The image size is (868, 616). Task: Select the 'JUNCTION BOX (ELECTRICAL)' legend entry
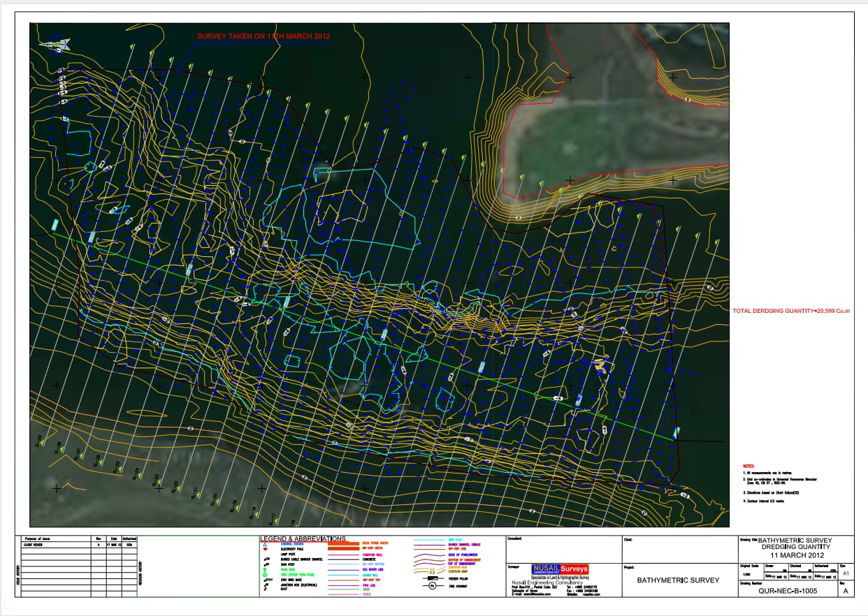[299, 585]
